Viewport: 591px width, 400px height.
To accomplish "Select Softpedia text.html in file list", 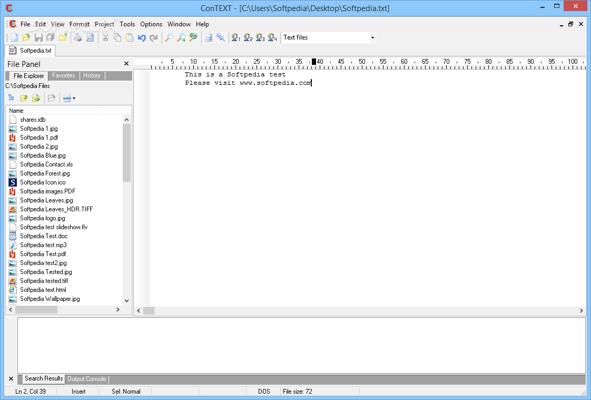I will [43, 290].
